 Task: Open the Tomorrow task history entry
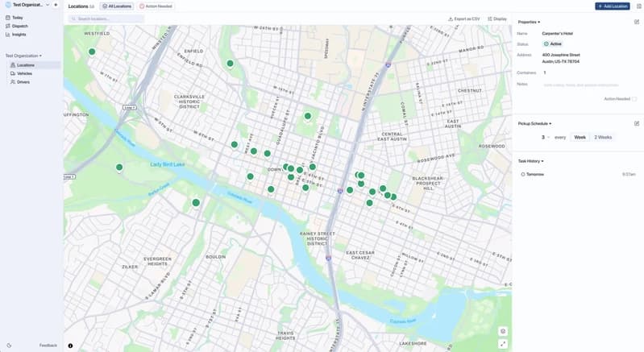(578, 174)
